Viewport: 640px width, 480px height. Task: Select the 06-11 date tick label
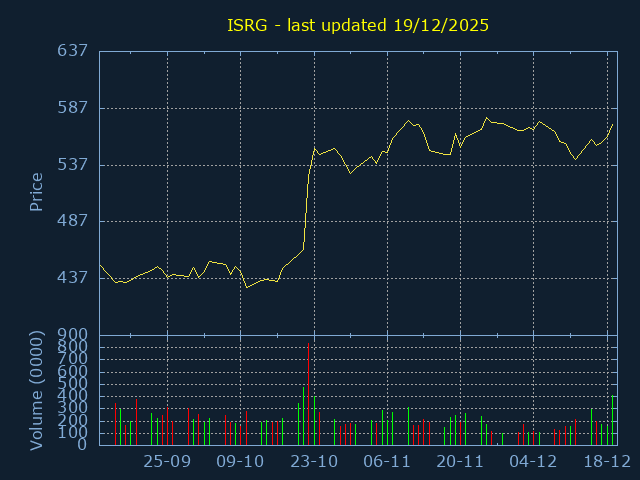click(387, 462)
